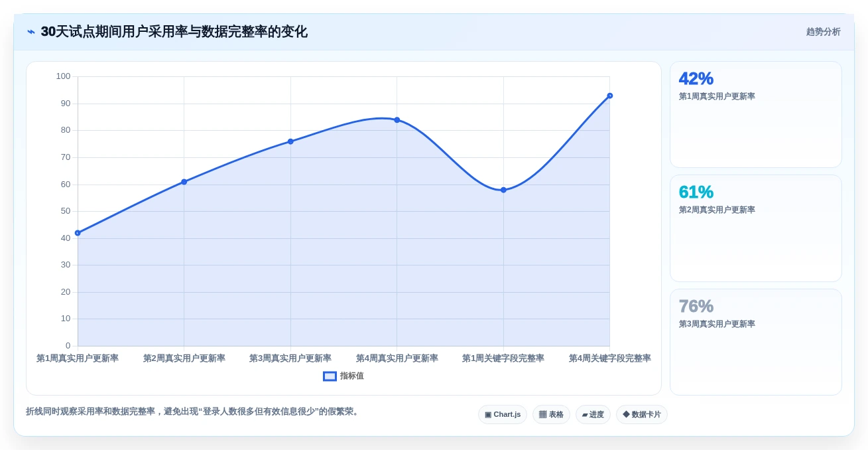Select the 数据卡片 tag chip

point(641,415)
